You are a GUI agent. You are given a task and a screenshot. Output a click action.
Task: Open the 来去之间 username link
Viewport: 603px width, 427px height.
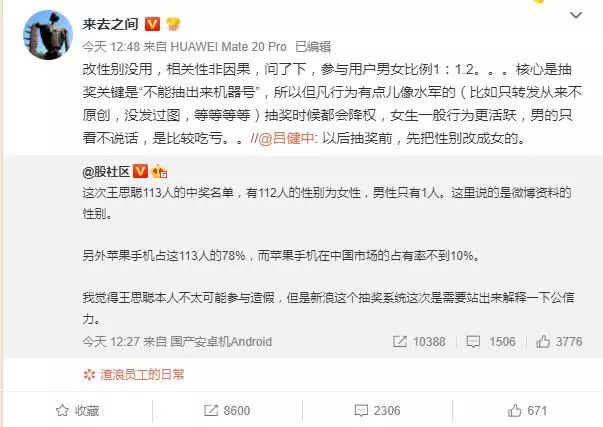point(111,24)
